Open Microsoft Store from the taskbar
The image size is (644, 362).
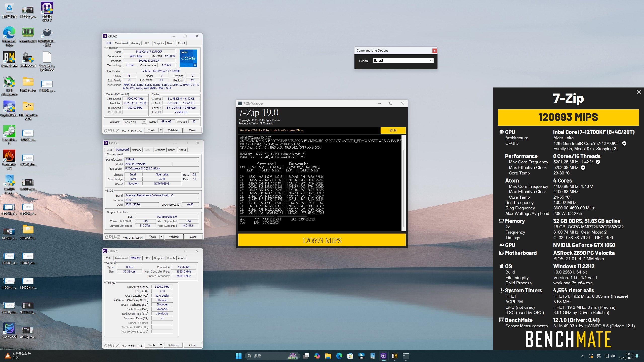350,356
